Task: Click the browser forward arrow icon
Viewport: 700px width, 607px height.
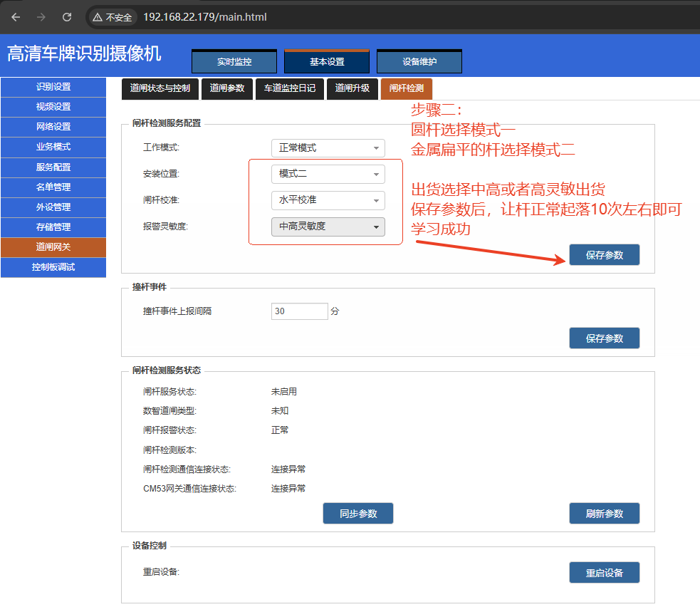Action: pyautogui.click(x=41, y=17)
